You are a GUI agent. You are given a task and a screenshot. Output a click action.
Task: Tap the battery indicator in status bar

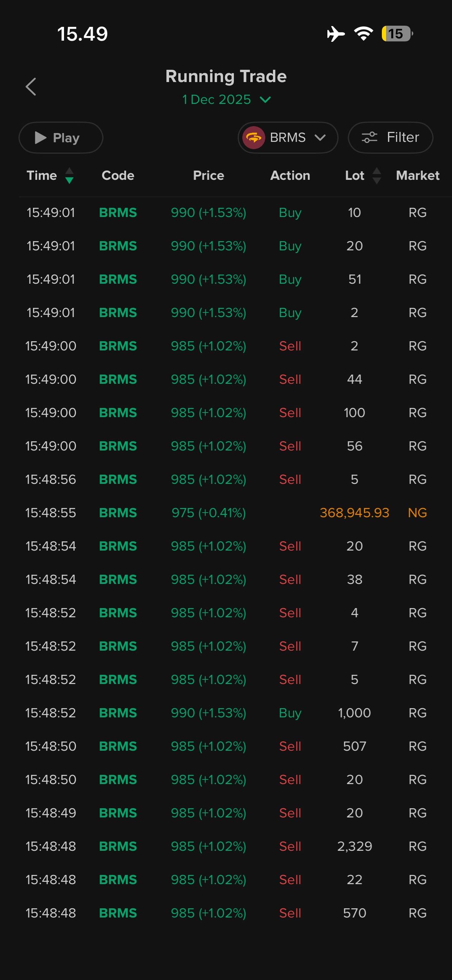pyautogui.click(x=397, y=34)
